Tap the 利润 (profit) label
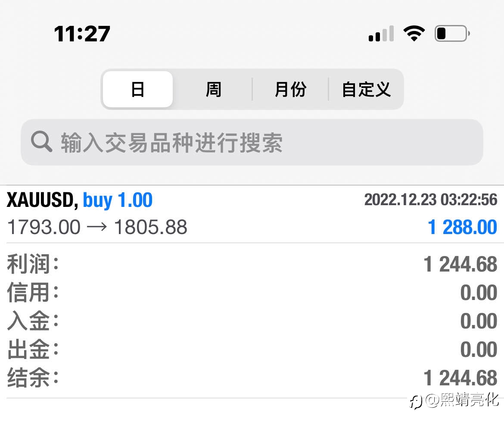 point(33,264)
